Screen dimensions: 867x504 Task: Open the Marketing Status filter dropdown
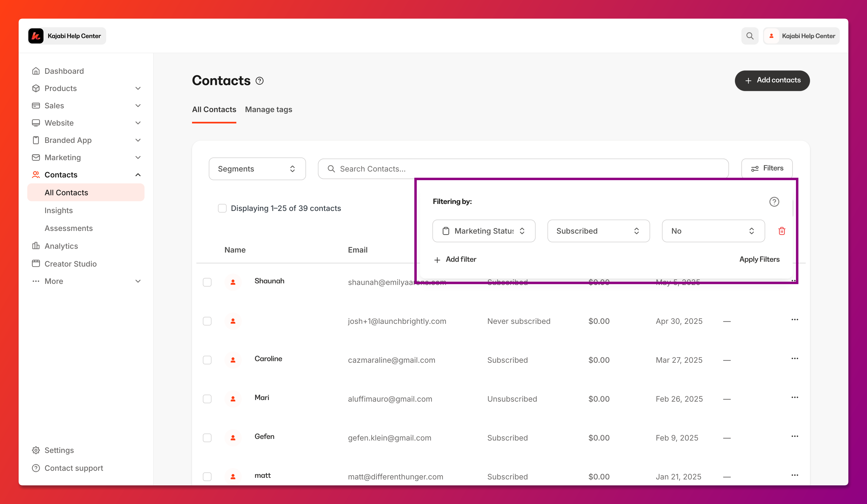pos(484,231)
